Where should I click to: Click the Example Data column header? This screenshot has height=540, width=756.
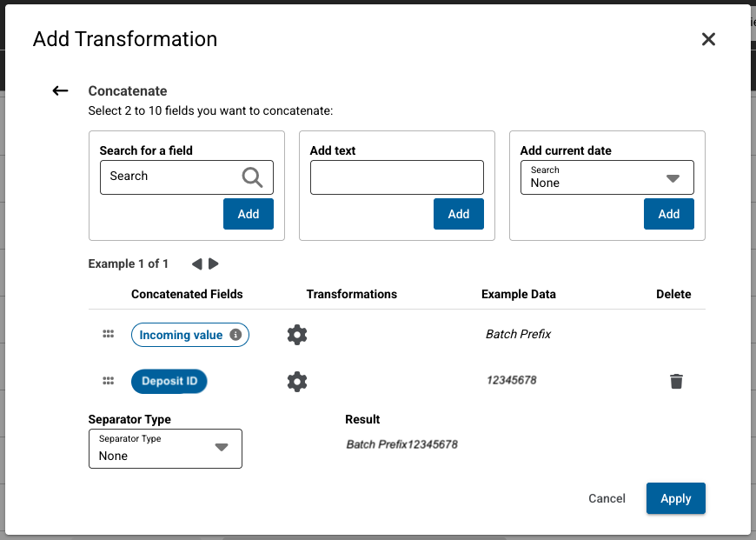pyautogui.click(x=518, y=295)
